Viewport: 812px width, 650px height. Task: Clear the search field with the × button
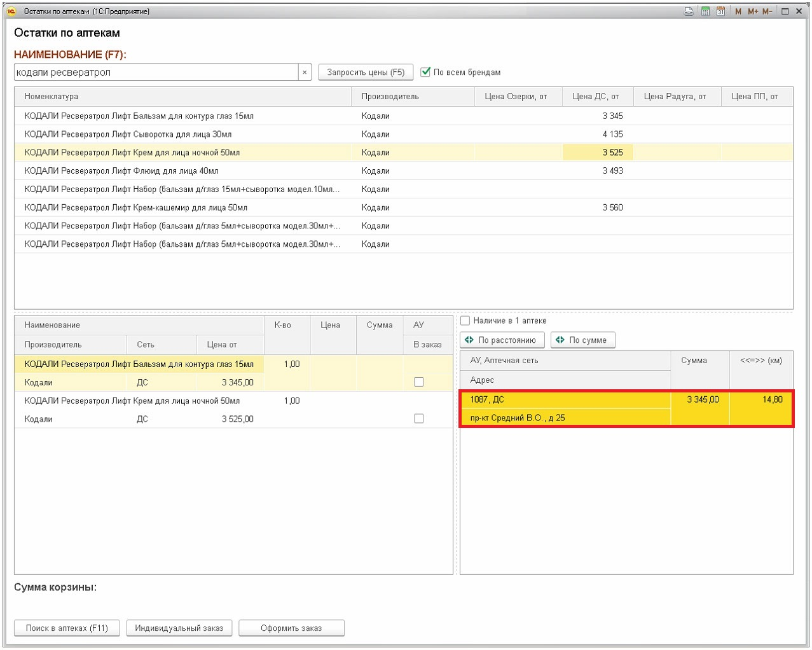click(305, 73)
